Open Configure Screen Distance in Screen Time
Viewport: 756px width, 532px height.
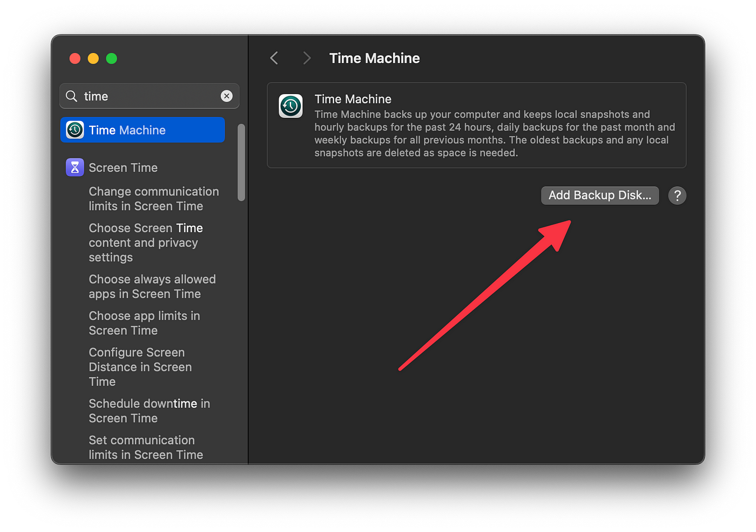(140, 367)
